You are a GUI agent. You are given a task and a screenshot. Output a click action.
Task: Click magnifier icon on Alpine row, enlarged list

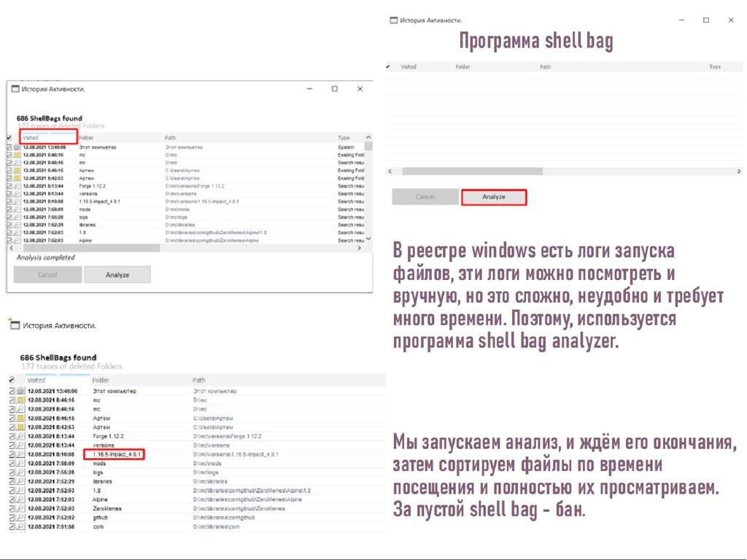(20, 499)
